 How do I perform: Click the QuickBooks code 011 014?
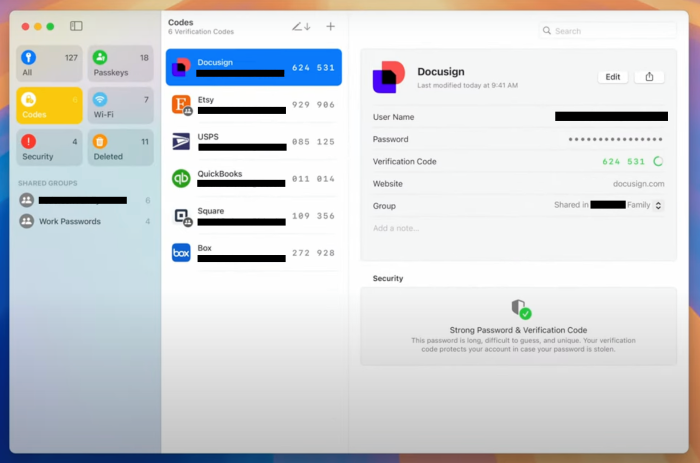coord(313,179)
